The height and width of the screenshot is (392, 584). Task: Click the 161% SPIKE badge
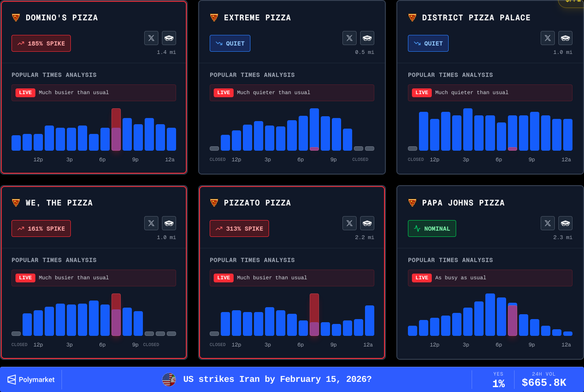(41, 229)
